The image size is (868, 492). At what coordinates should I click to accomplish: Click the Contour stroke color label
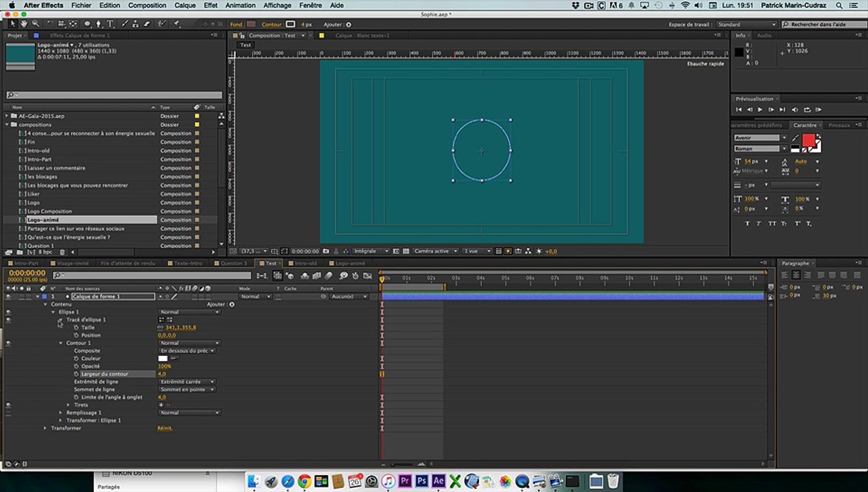click(x=271, y=25)
